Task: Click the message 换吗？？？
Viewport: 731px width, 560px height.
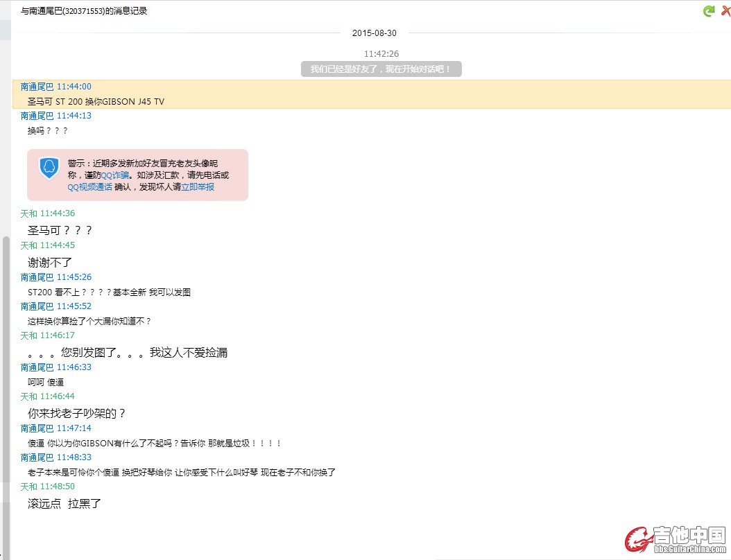Action: coord(48,131)
